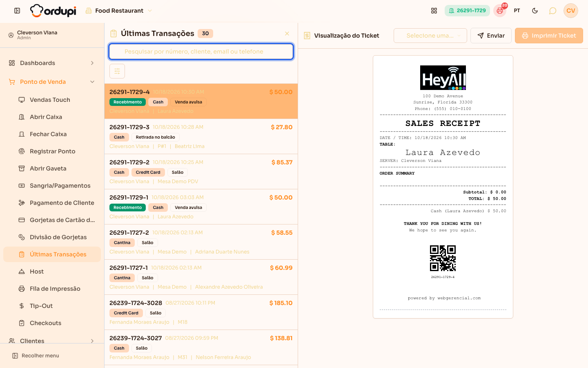Toggle dark mode moon icon
Image resolution: width=588 pixels, height=368 pixels.
pos(535,11)
